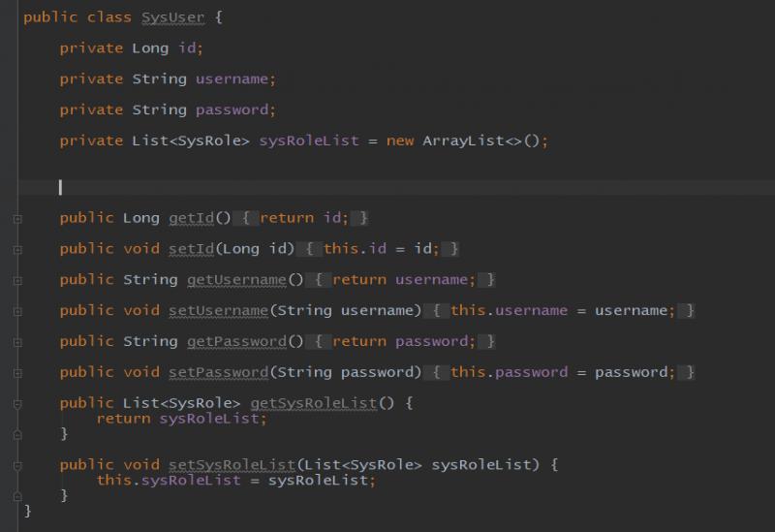
Task: Click the SysUser class name
Action: pyautogui.click(x=173, y=17)
